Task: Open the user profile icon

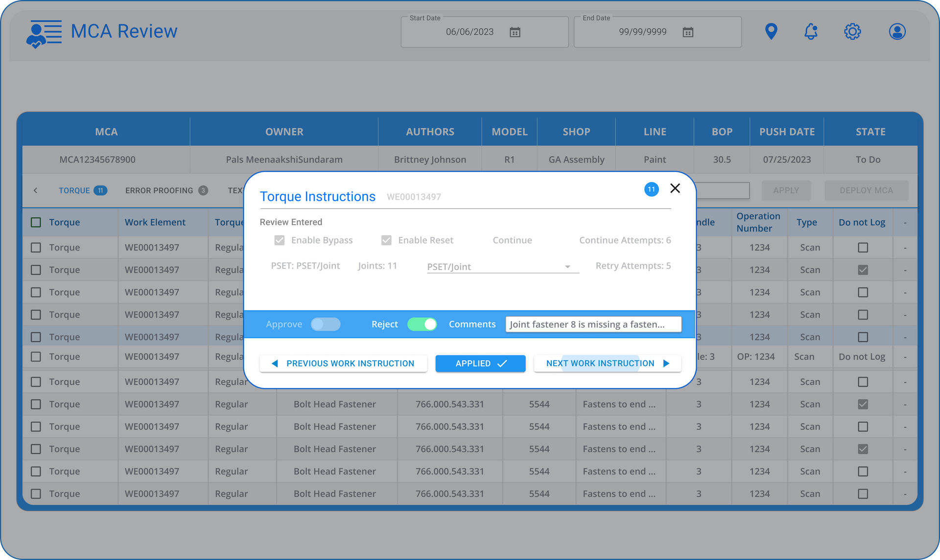Action: [x=897, y=32]
